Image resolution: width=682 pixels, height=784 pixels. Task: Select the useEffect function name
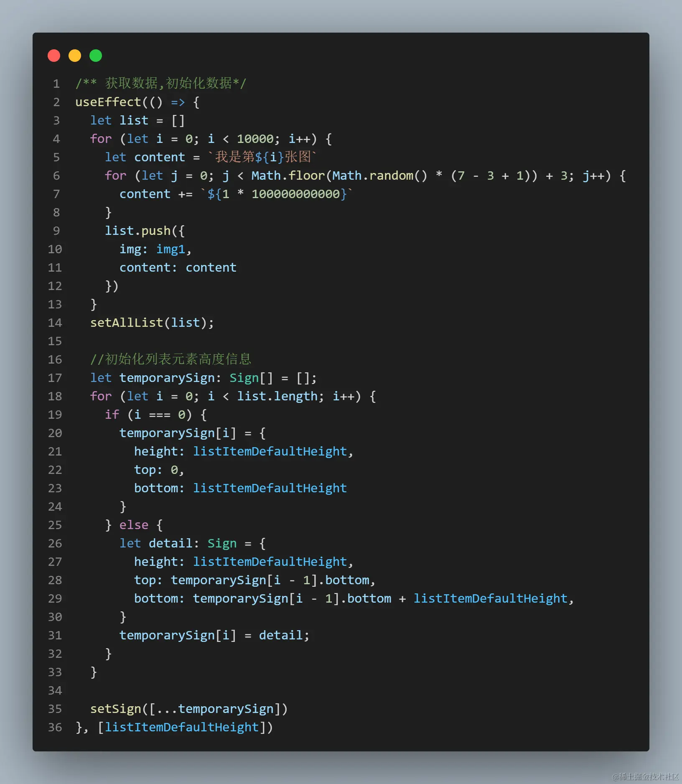pyautogui.click(x=108, y=102)
